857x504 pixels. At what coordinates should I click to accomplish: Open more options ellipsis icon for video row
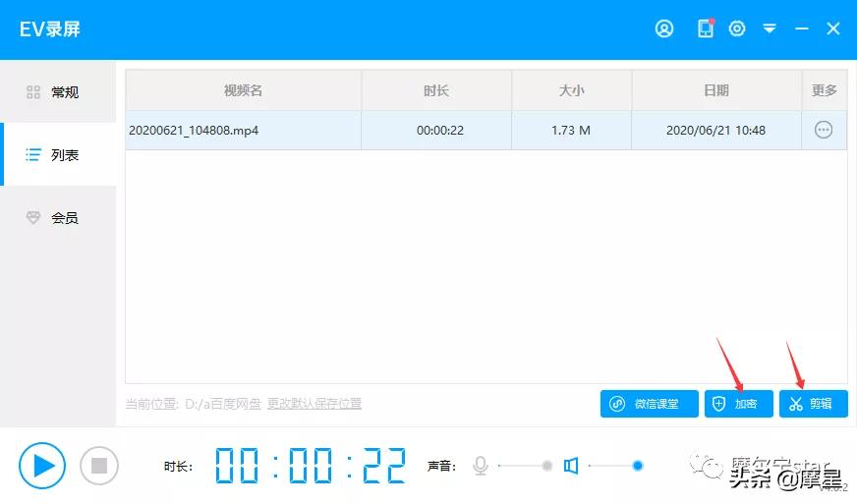(824, 130)
